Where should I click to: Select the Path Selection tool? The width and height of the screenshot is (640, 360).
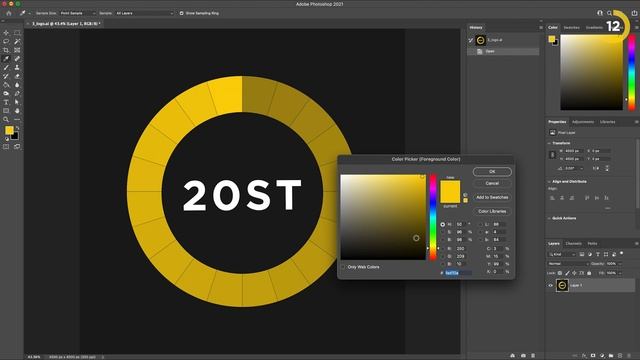point(17,102)
